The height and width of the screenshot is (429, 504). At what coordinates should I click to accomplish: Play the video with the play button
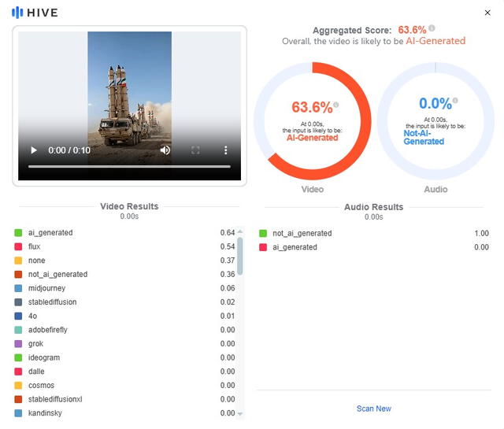pyautogui.click(x=34, y=150)
